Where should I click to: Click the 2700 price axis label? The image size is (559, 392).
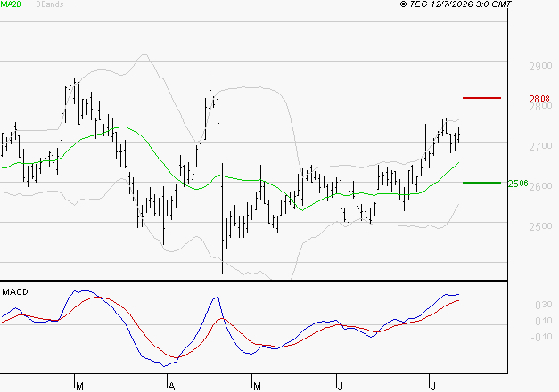pyautogui.click(x=540, y=146)
